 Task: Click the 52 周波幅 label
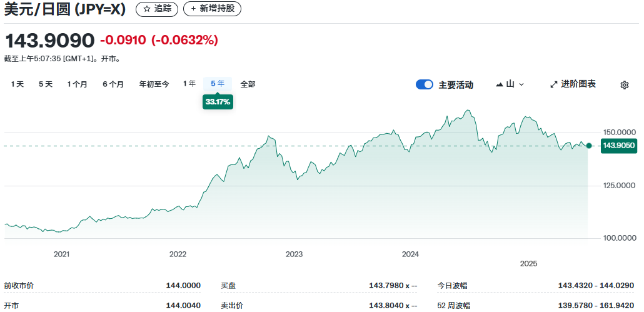(x=455, y=306)
